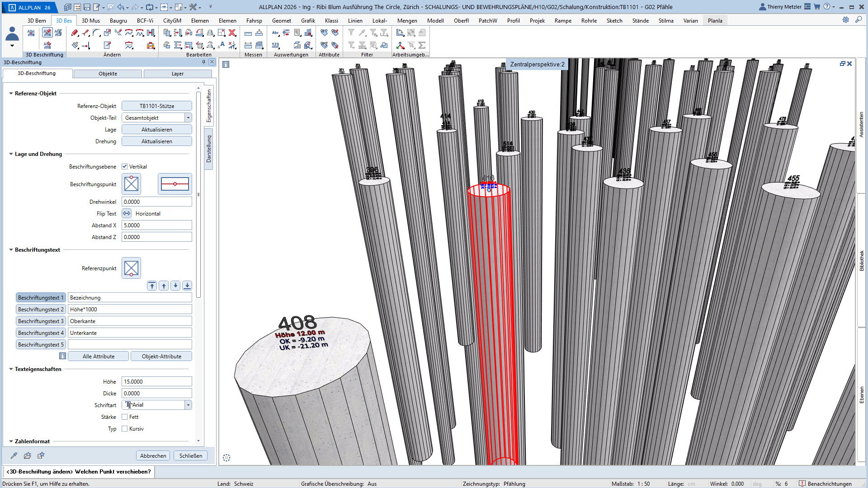This screenshot has height=488, width=868.
Task: Select the ruler measure icon in Messen
Action: pos(248,33)
